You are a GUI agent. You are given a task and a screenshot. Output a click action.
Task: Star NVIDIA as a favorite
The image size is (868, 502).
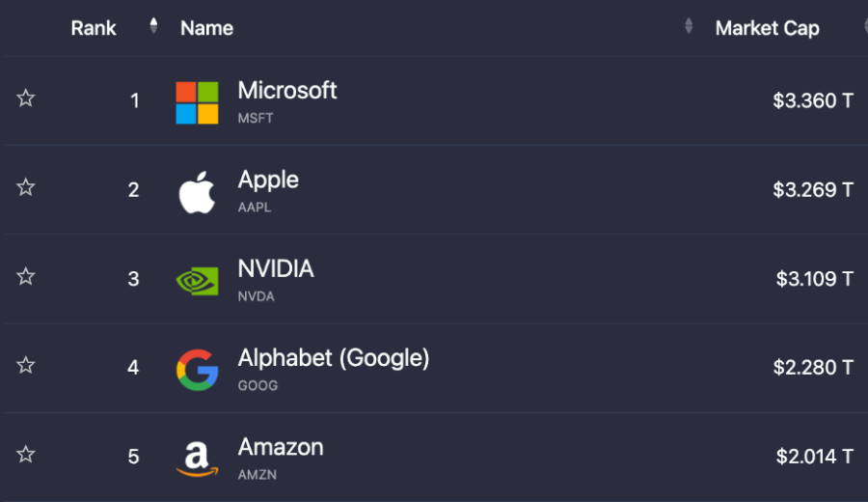(x=25, y=276)
